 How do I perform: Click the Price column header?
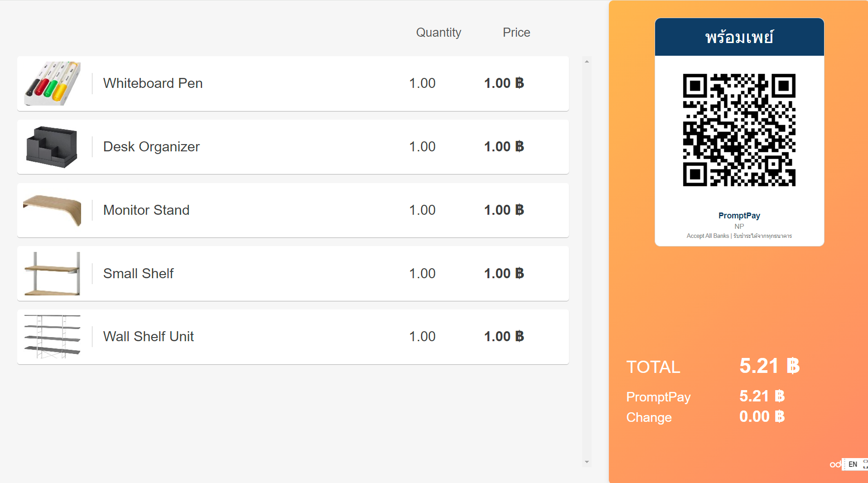[516, 33]
